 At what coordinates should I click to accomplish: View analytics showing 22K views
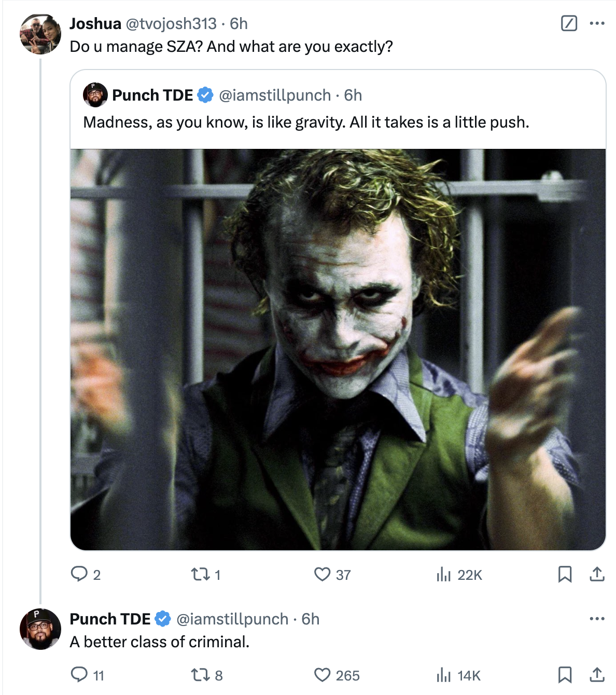tap(459, 575)
